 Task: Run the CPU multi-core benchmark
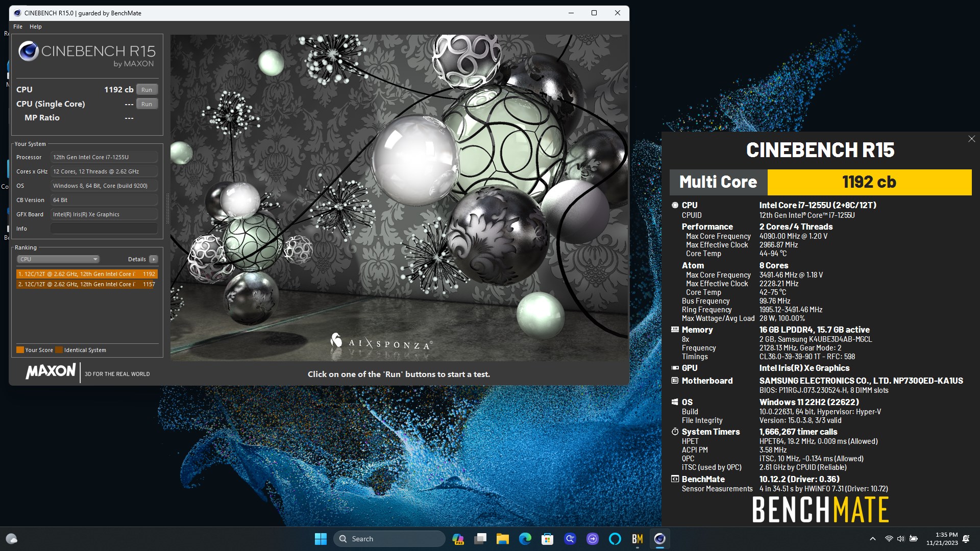(146, 89)
